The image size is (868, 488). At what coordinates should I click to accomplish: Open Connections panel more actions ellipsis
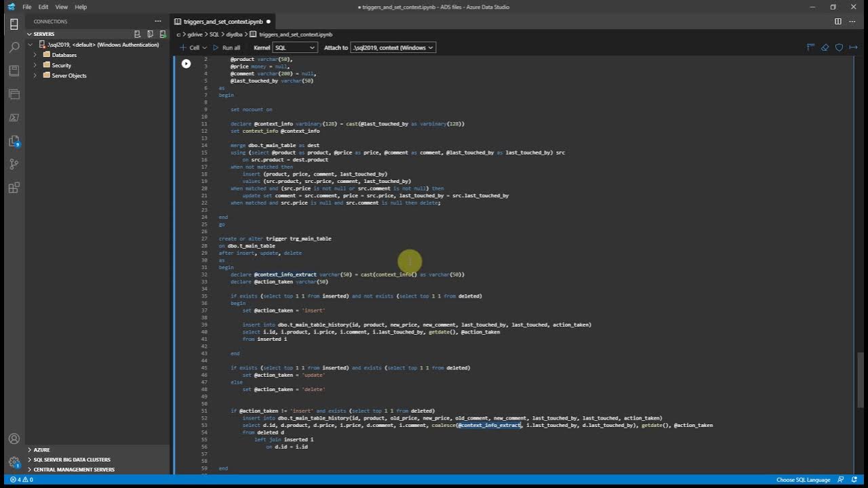pyautogui.click(x=158, y=22)
